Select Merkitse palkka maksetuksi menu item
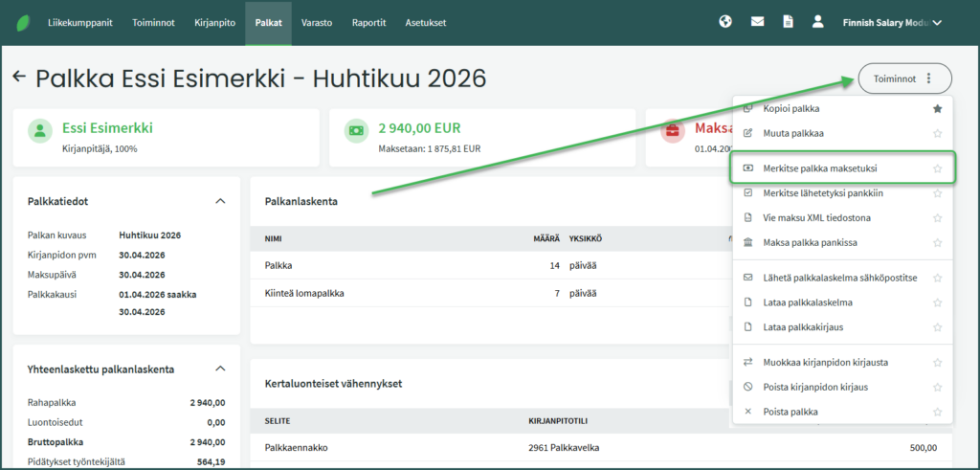The width and height of the screenshot is (980, 470). point(820,168)
